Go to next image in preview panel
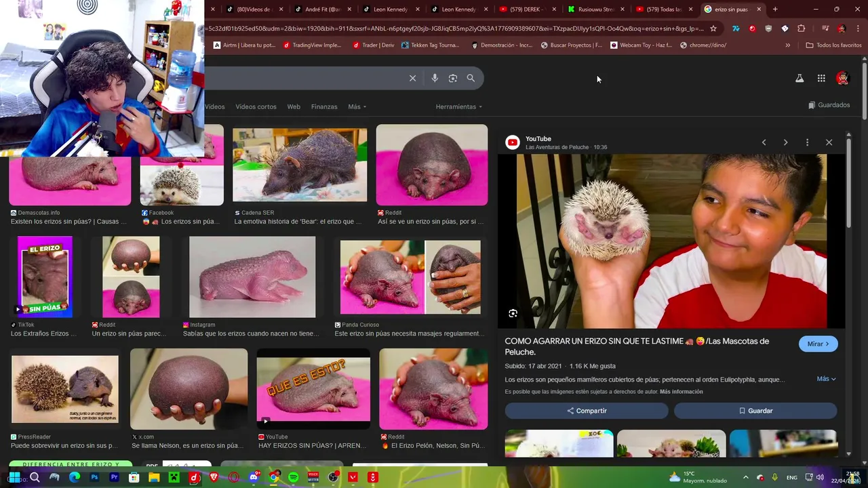The height and width of the screenshot is (488, 868). (785, 142)
